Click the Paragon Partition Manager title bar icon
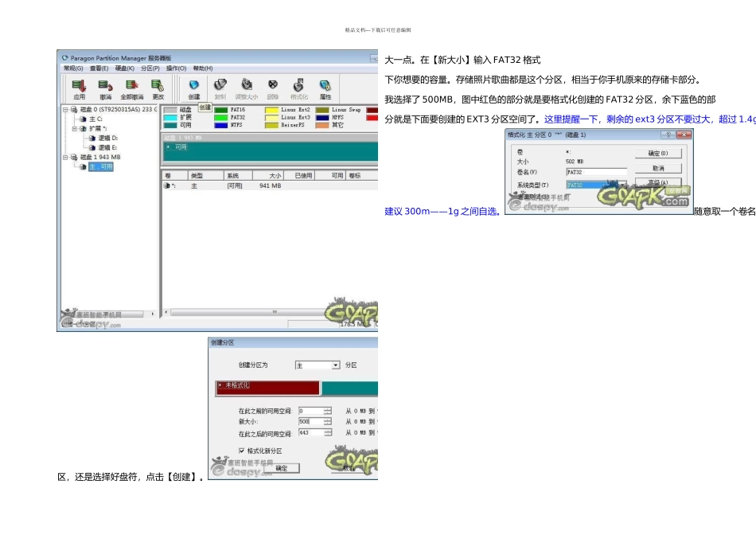 (x=65, y=58)
